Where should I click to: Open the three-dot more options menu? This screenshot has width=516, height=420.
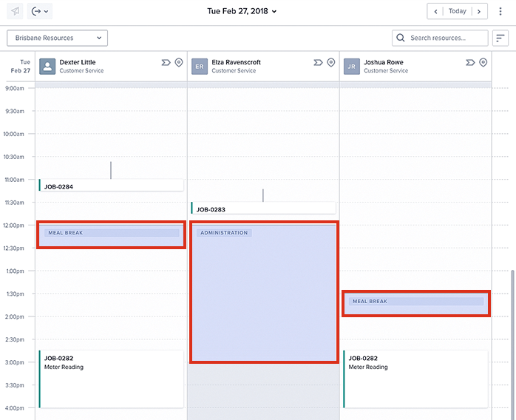[500, 11]
